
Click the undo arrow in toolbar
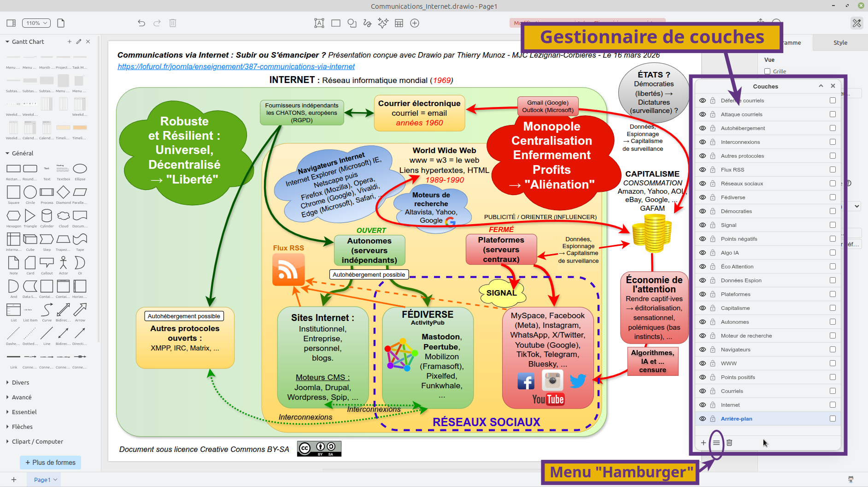[x=141, y=23]
